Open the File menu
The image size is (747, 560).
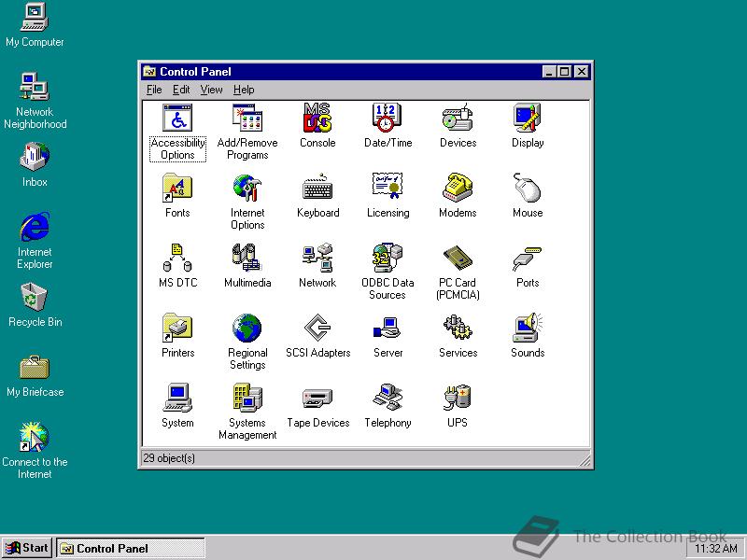[x=154, y=90]
